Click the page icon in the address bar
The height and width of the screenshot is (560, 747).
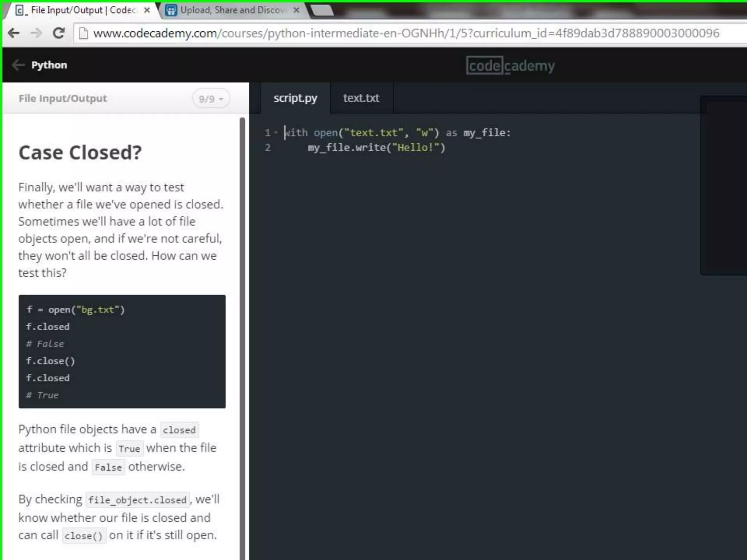[84, 33]
